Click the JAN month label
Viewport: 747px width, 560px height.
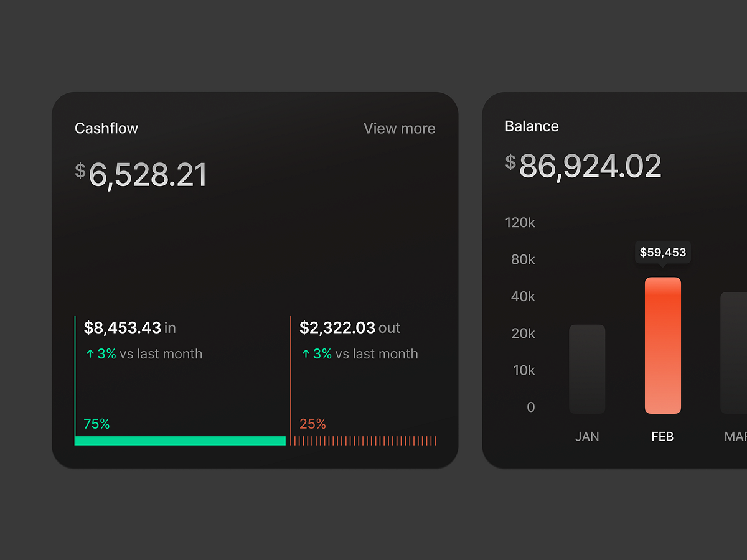point(587,436)
